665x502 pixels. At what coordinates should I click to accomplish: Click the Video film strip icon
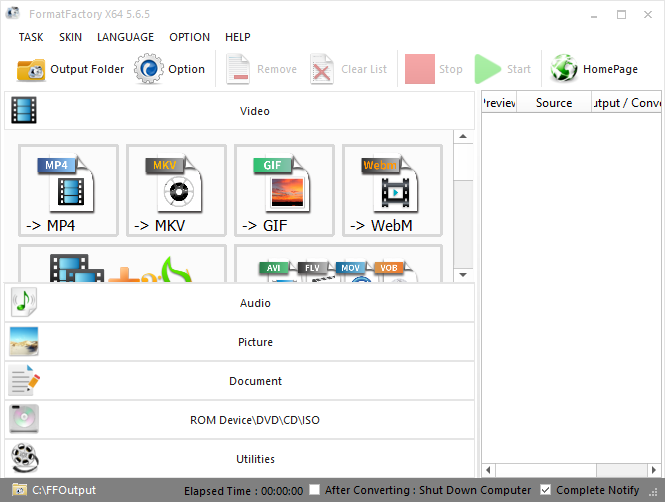(24, 110)
